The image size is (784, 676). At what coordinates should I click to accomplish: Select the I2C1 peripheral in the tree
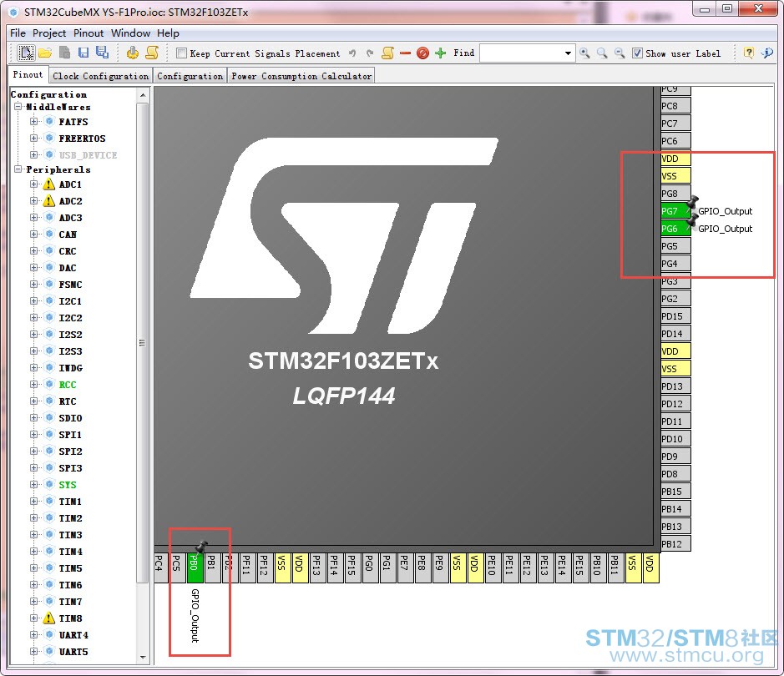(70, 300)
